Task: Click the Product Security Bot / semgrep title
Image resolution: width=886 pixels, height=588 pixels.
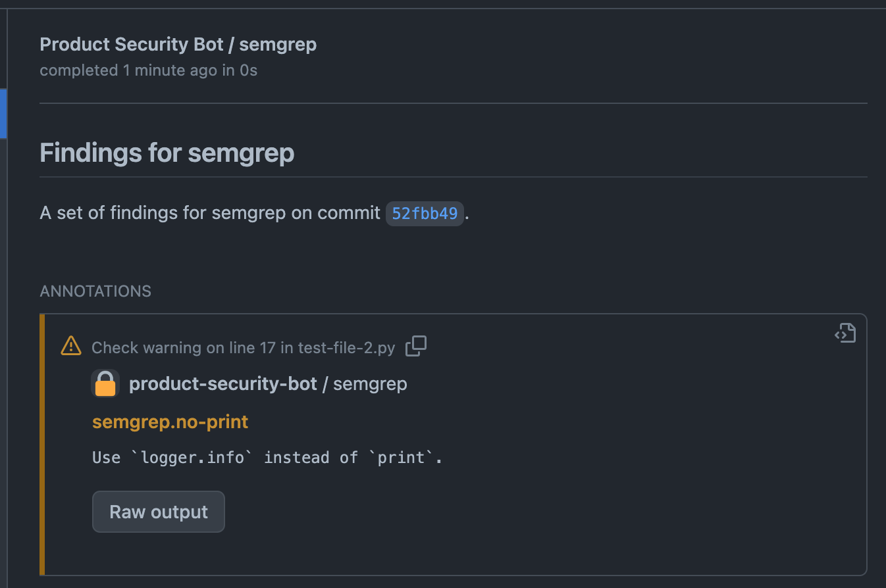Action: [x=178, y=44]
